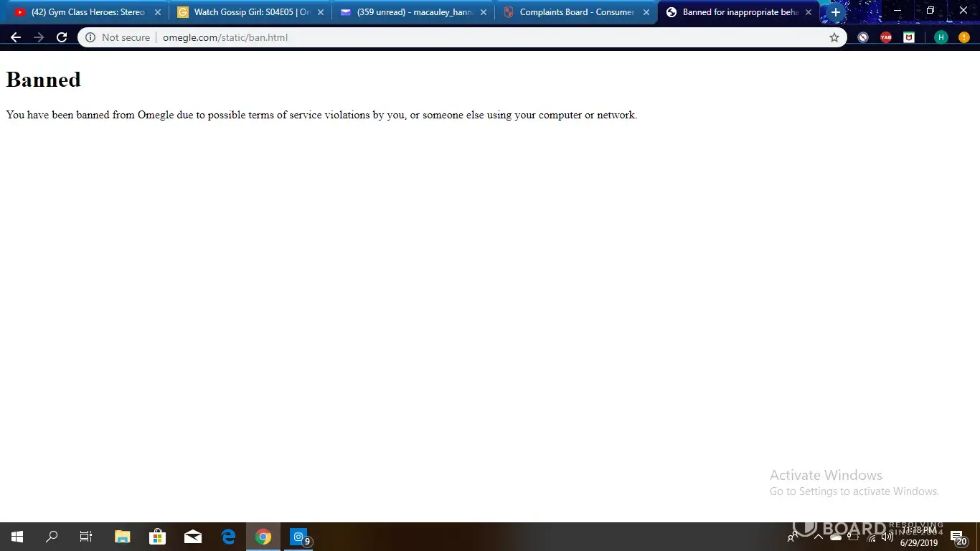Open the People icon in system tray

(793, 537)
